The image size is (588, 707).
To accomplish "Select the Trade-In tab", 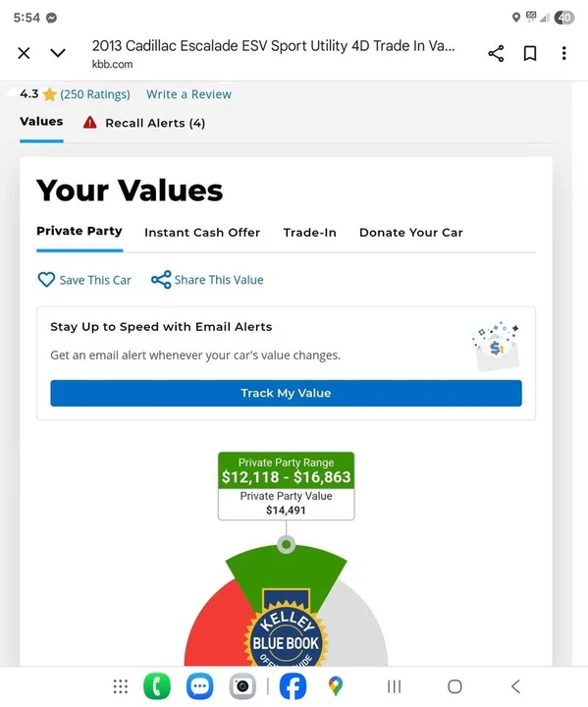I will click(310, 232).
